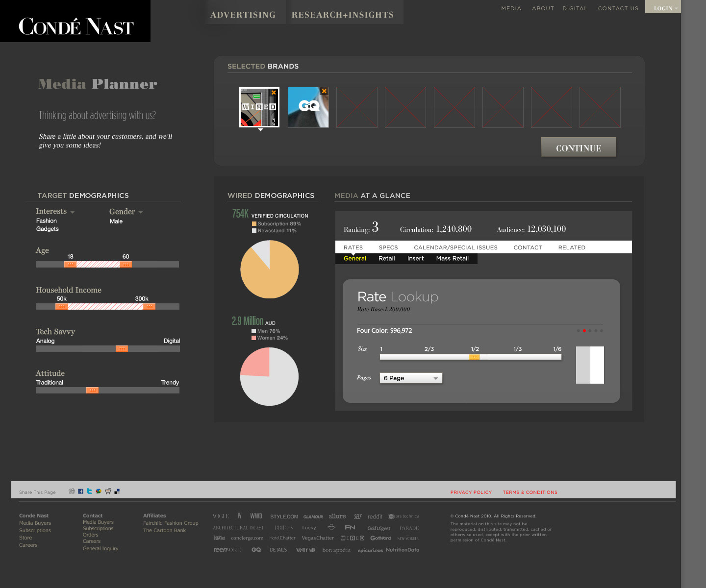Image resolution: width=706 pixels, height=588 pixels.
Task: Click the Condé Nast header logo
Action: [x=76, y=26]
